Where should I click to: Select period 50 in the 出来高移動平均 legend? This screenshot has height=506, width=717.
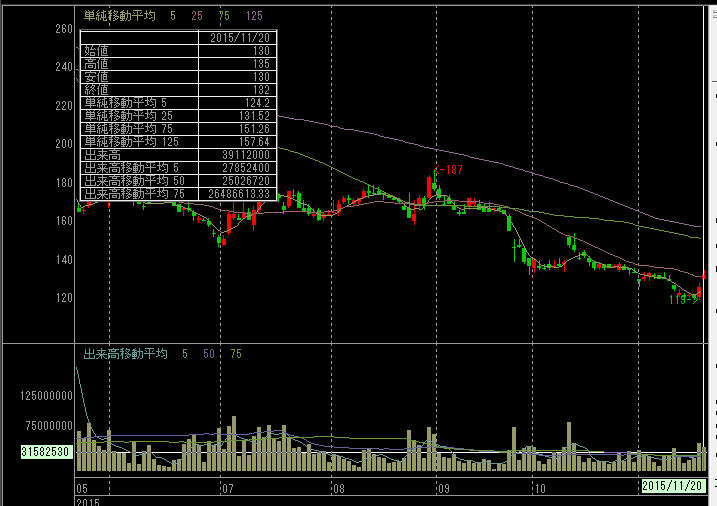[209, 354]
